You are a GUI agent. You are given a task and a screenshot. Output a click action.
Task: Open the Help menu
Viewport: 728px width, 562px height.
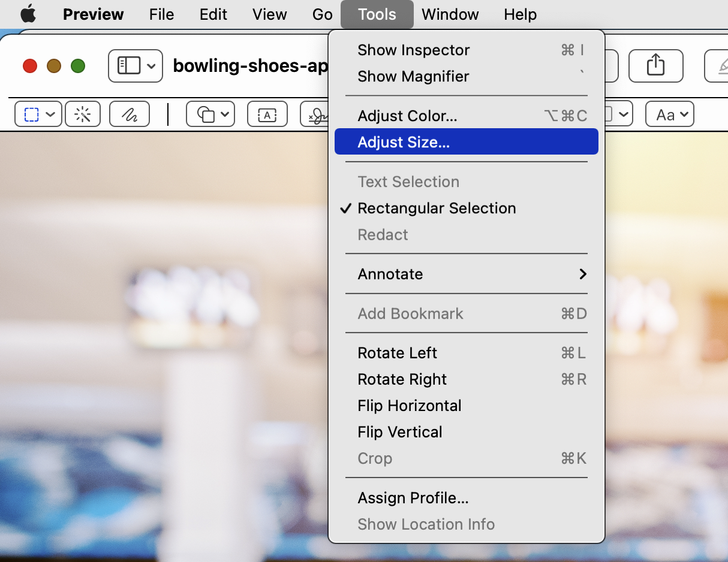pyautogui.click(x=521, y=14)
